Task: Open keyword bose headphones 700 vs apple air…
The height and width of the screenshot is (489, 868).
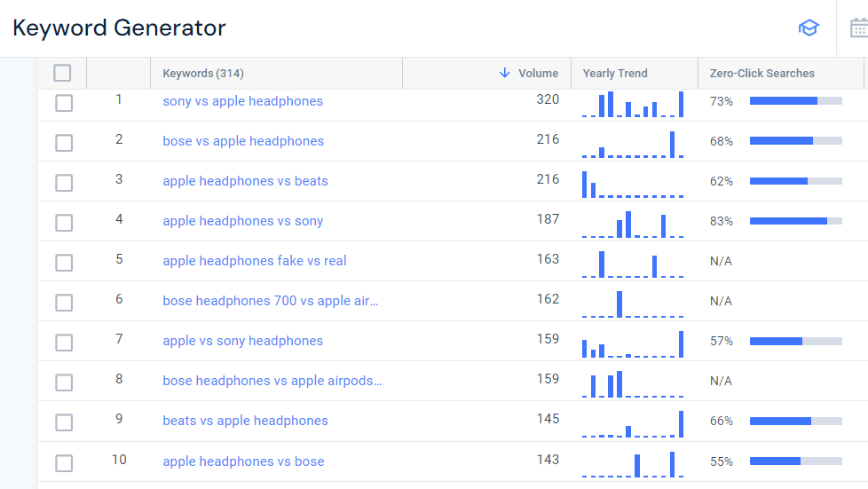Action: coord(270,301)
